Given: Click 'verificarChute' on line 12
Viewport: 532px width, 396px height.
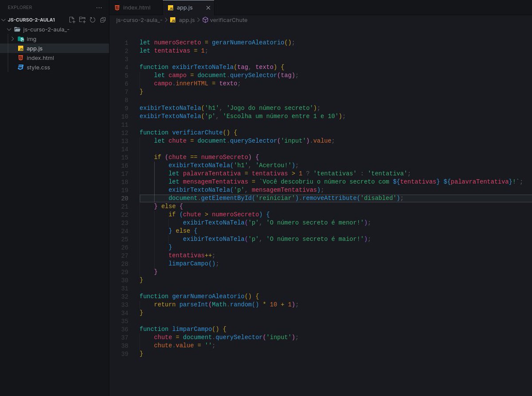Looking at the screenshot, I should (x=197, y=133).
